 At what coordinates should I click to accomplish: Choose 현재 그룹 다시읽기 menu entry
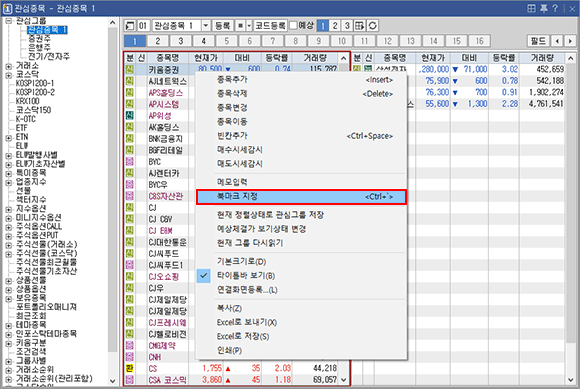coord(301,243)
